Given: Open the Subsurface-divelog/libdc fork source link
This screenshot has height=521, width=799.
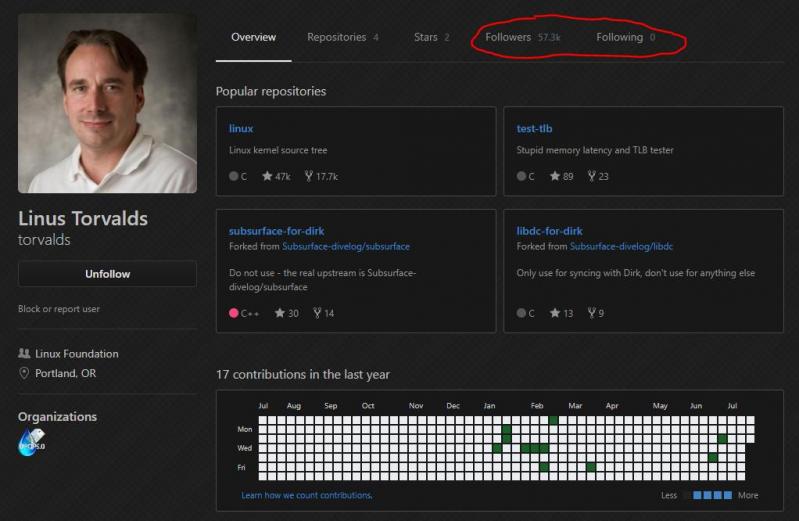Looking at the screenshot, I should point(621,246).
